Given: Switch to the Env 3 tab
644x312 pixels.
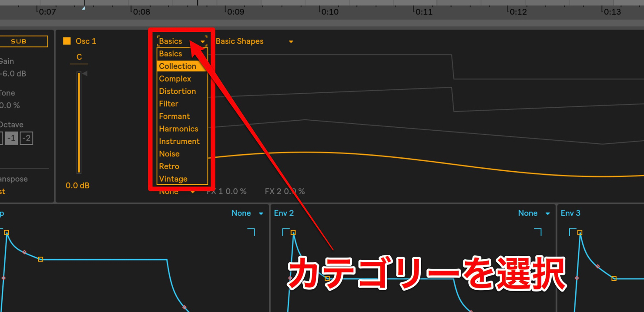Looking at the screenshot, I should 570,213.
